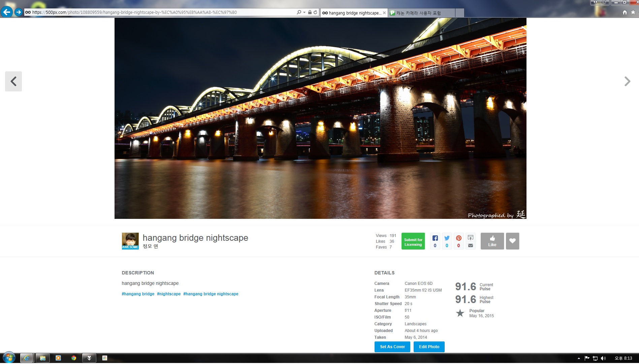This screenshot has height=364, width=639.
Task: Click the browser refresh icon
Action: pyautogui.click(x=315, y=12)
